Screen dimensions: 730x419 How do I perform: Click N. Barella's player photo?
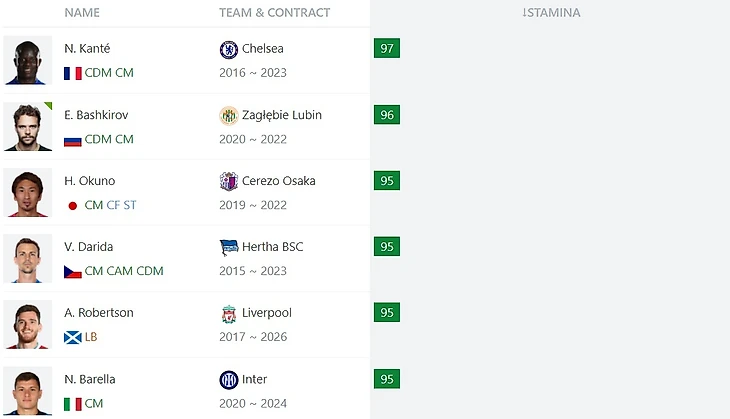click(27, 391)
